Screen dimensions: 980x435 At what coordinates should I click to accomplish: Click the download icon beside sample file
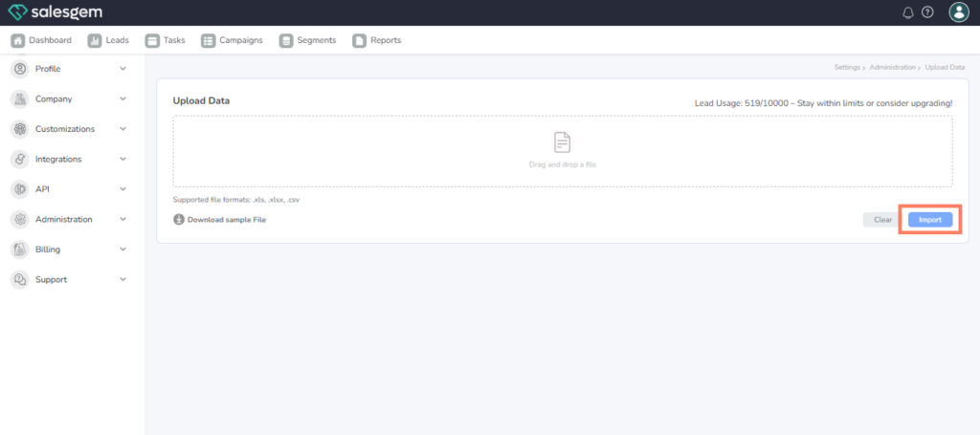179,220
